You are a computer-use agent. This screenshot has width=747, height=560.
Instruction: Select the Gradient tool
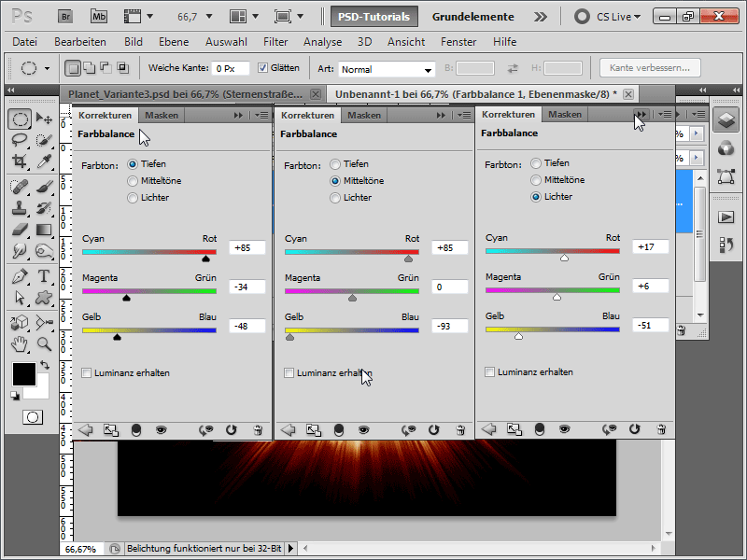44,230
